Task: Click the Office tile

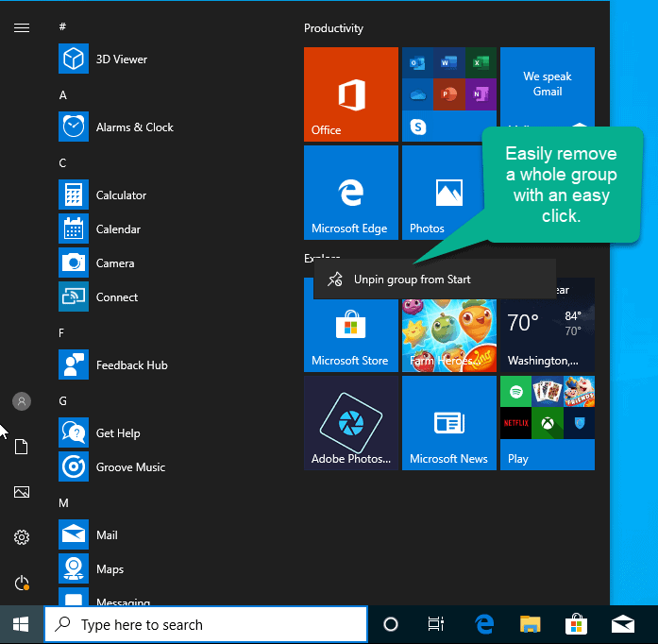Action: coord(351,94)
